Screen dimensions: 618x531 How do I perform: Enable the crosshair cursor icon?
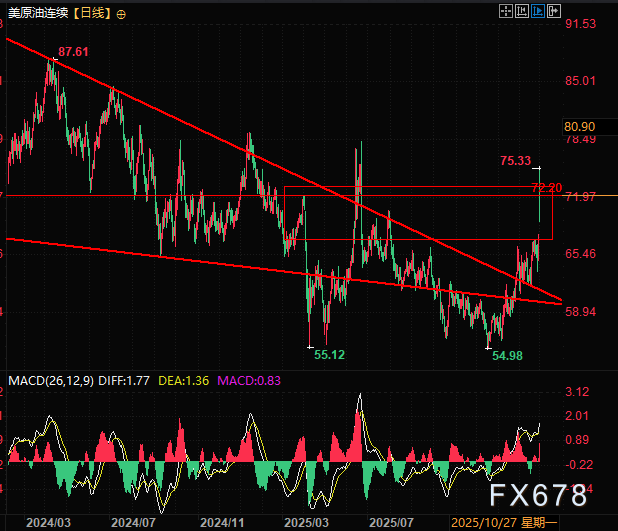point(507,12)
